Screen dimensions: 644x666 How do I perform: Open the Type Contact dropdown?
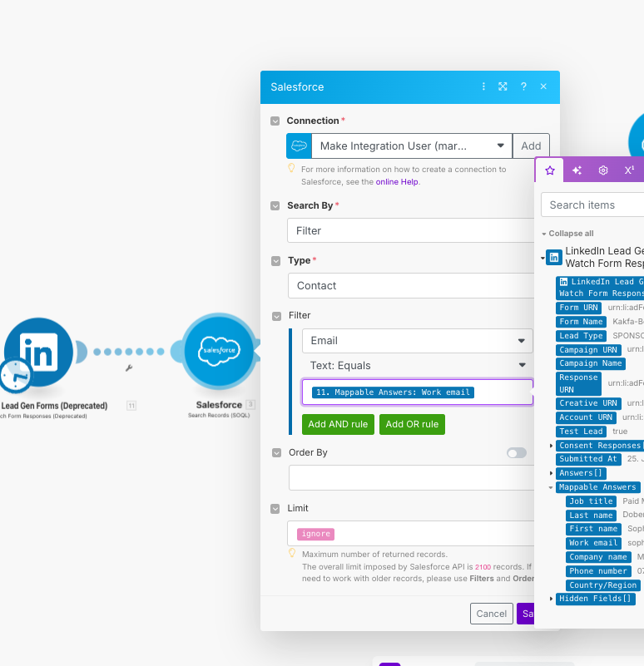[x=411, y=285]
